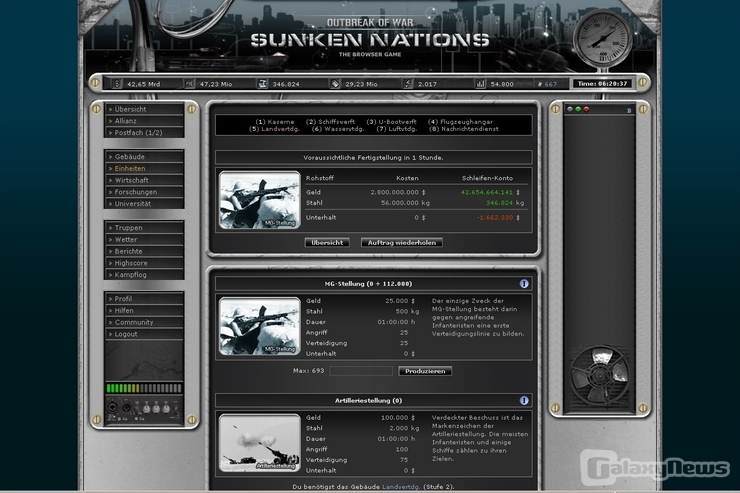Click the money resource icon in status bar
This screenshot has height=493, width=740.
point(117,84)
